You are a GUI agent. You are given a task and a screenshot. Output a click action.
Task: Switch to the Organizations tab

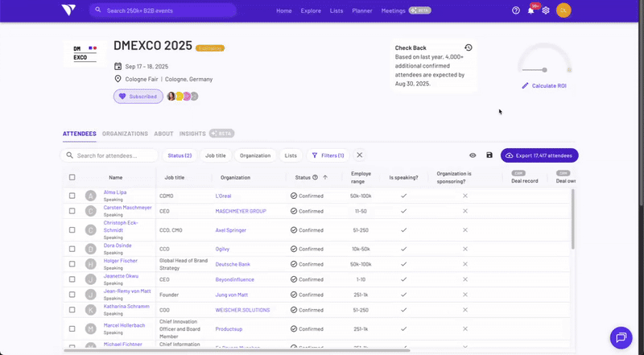pyautogui.click(x=125, y=134)
